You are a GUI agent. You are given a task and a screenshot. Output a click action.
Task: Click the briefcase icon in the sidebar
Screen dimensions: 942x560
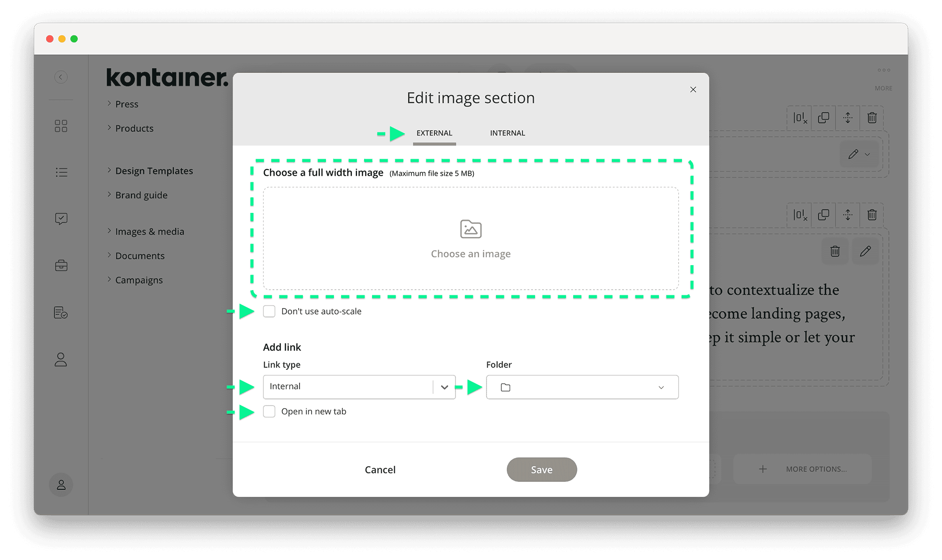coord(61,265)
